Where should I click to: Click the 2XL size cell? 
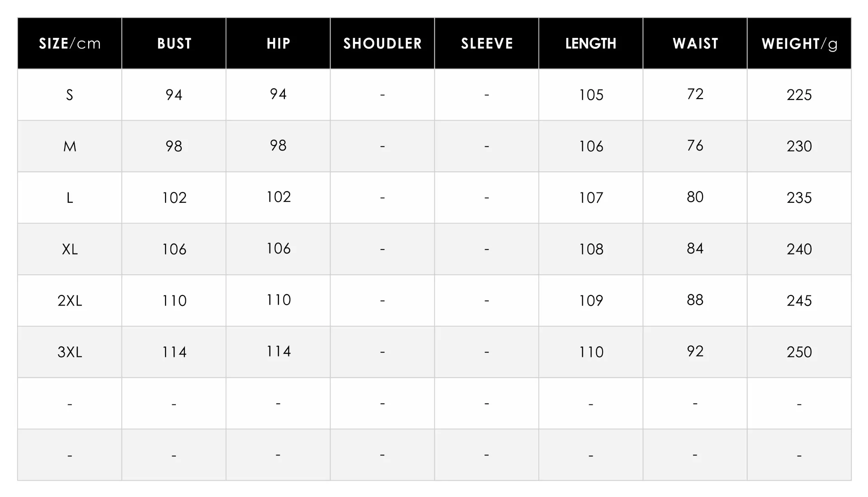tap(70, 301)
